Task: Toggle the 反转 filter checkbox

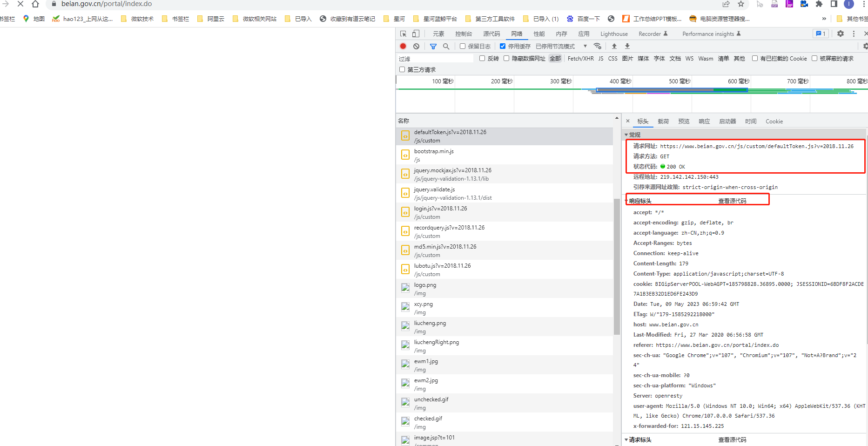Action: [482, 58]
